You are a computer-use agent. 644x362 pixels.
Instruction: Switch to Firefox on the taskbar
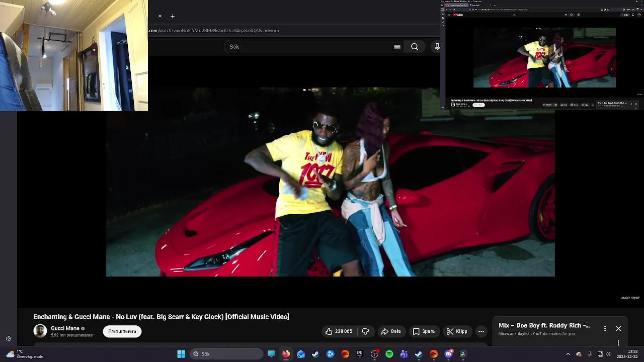[x=286, y=354]
